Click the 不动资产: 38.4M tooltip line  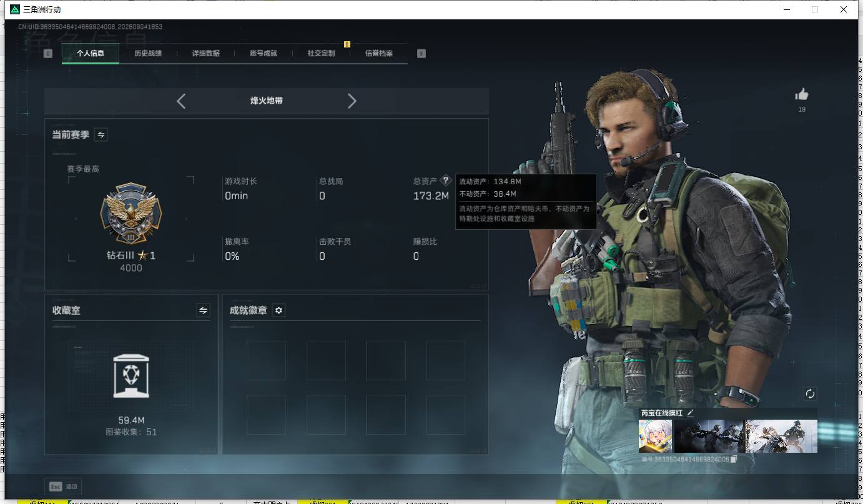pyautogui.click(x=488, y=194)
